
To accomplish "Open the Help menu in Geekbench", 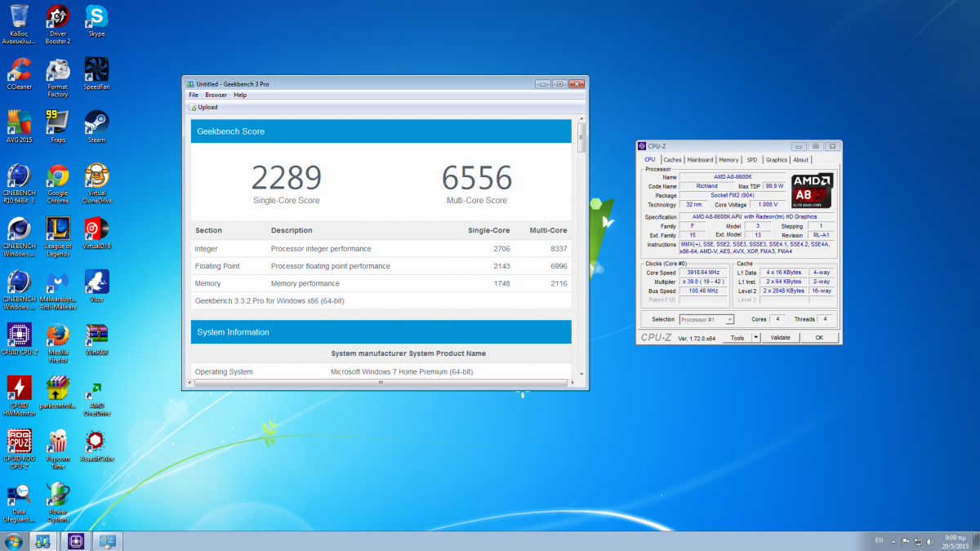I will (240, 95).
